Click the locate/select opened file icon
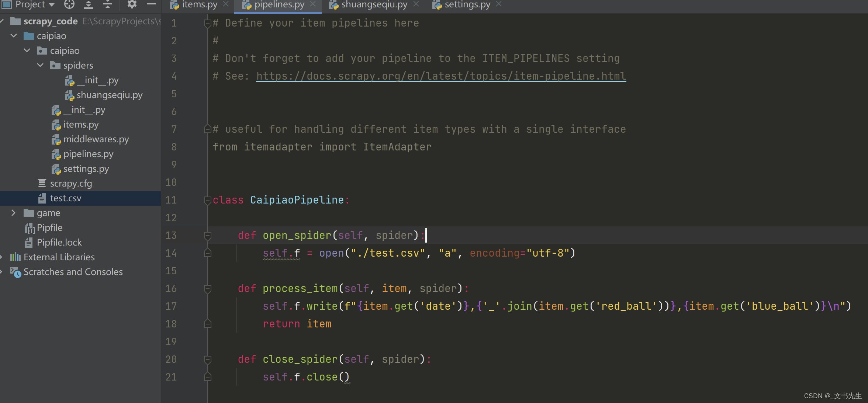Viewport: 868px width, 403px height. point(69,4)
